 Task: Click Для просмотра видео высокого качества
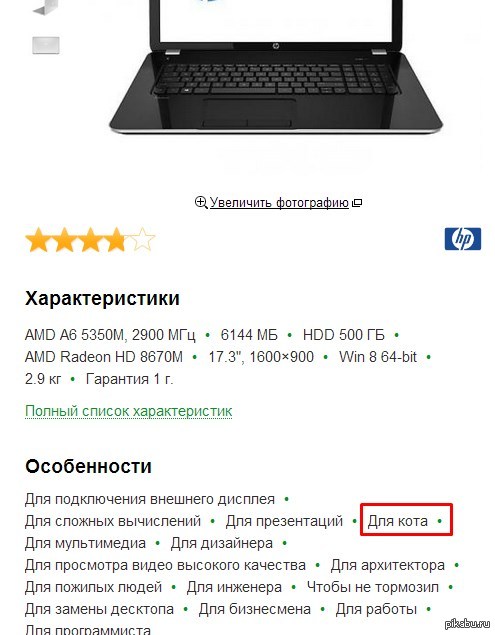(165, 565)
